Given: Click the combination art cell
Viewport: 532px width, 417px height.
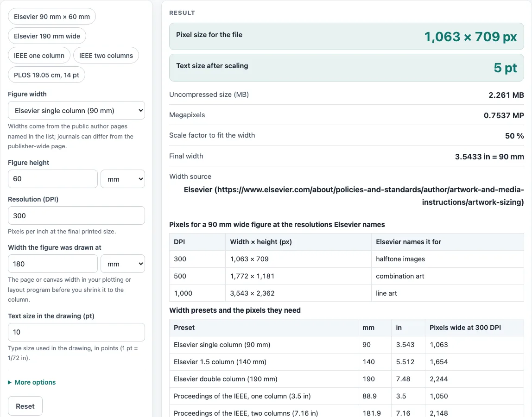Looking at the screenshot, I should pyautogui.click(x=448, y=276).
